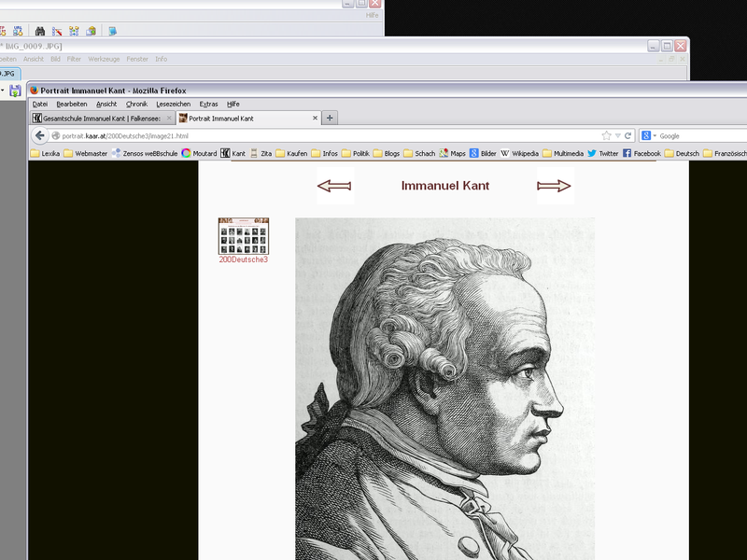Open the Wikipedia bookmark
The height and width of the screenshot is (560, 747).
click(519, 153)
